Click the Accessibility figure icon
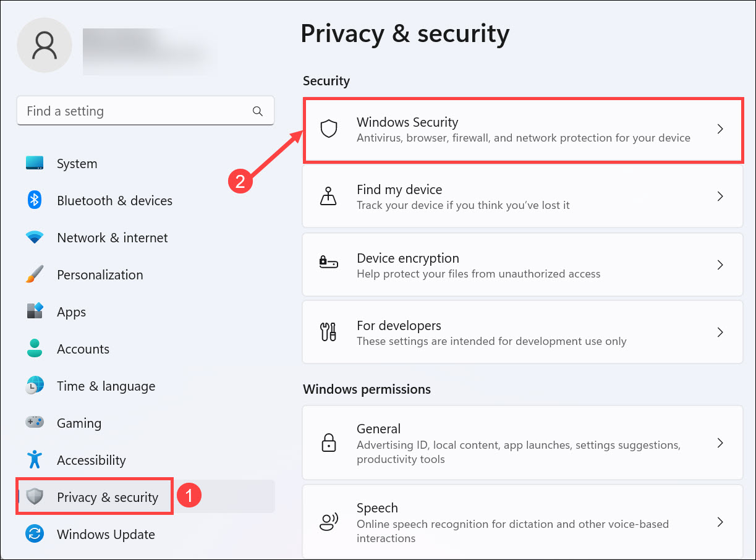Screen dimensions: 756x560 35,460
